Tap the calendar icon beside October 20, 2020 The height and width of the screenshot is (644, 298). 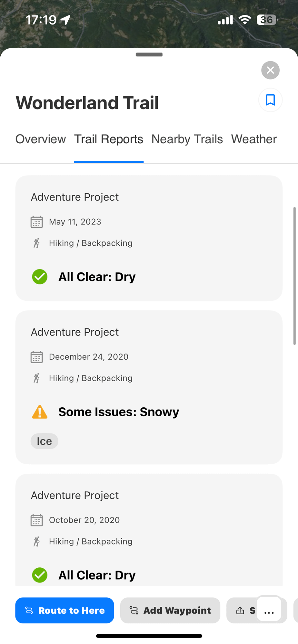(37, 520)
